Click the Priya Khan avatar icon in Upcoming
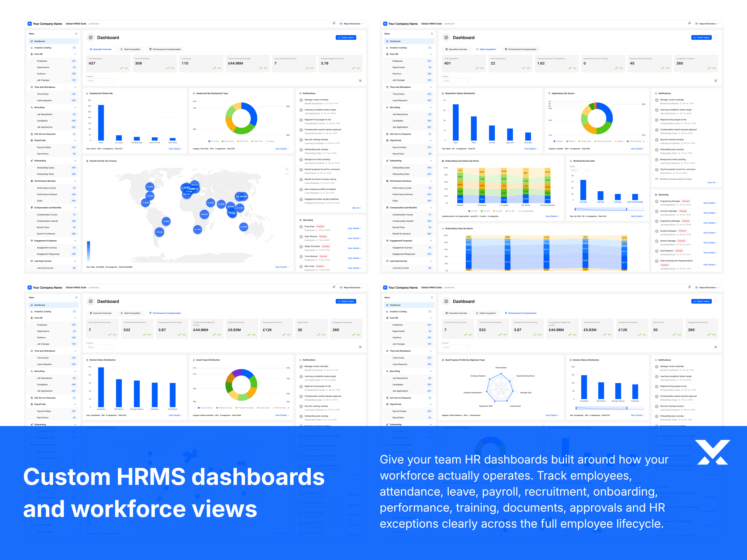The width and height of the screenshot is (747, 560). tap(301, 227)
